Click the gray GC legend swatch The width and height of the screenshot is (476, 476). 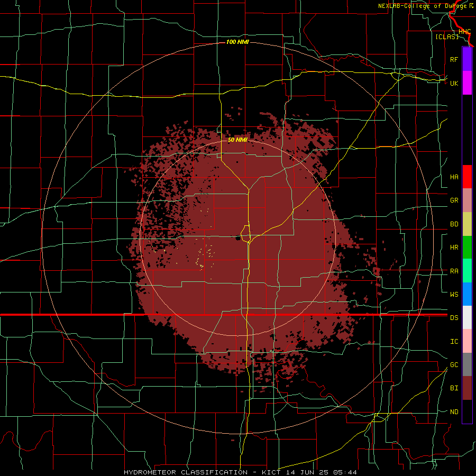[x=467, y=364]
